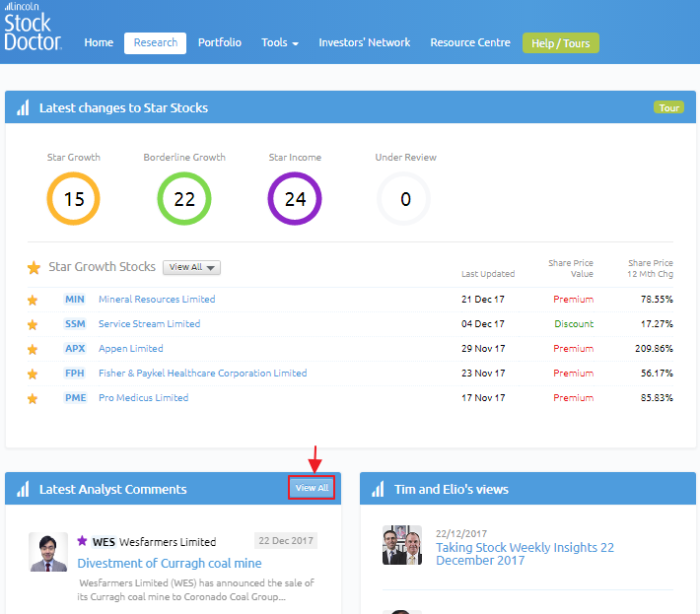Select the Star Growth circle showing 15
This screenshot has width=700, height=614.
pos(74,198)
